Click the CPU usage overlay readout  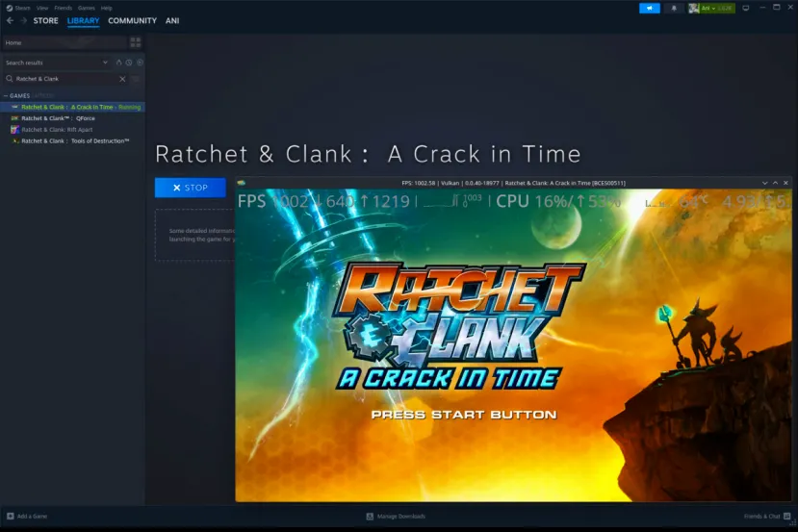pos(558,201)
